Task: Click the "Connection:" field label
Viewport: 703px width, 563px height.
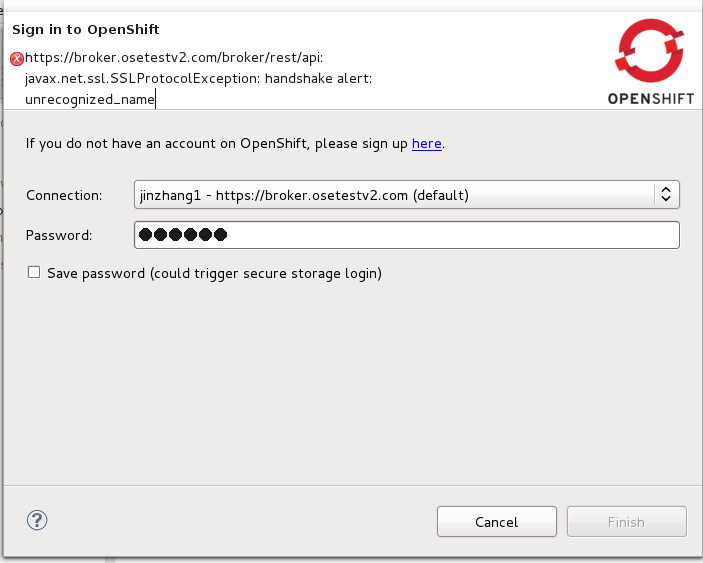Action: click(x=64, y=195)
